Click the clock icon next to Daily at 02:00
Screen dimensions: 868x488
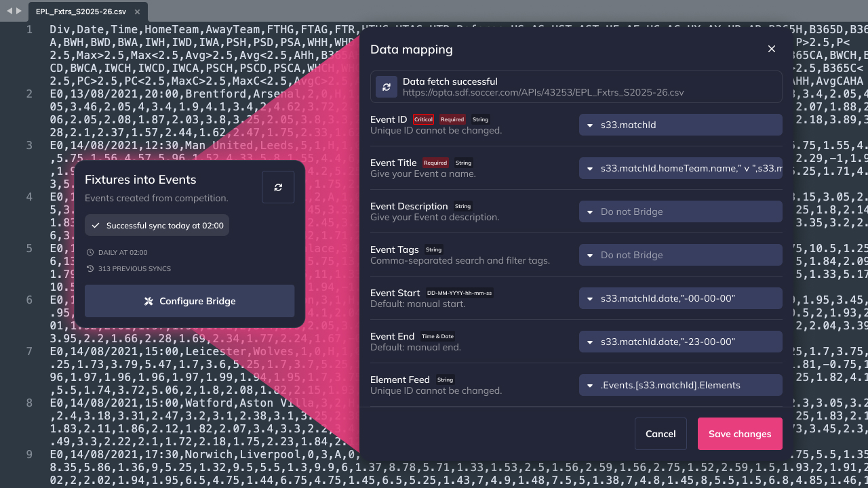point(90,252)
